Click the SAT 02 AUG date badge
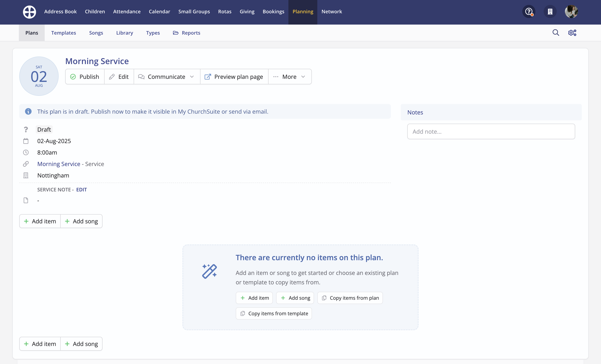 pyautogui.click(x=39, y=76)
